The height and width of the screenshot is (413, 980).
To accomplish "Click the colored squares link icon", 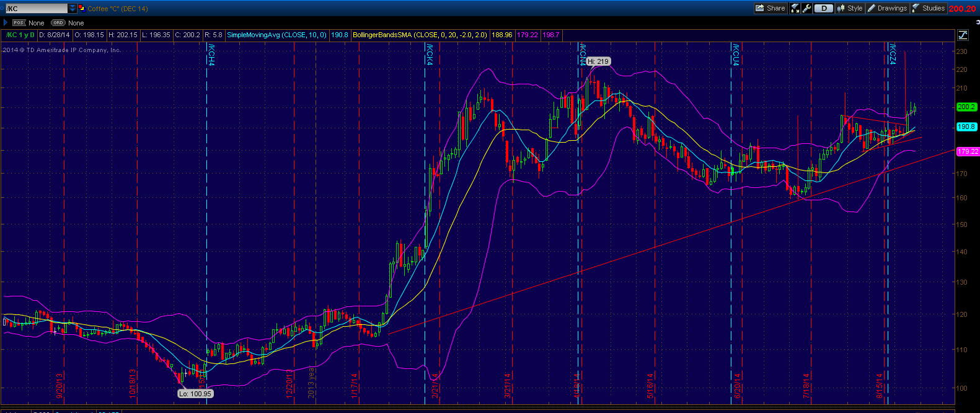I will (x=82, y=8).
